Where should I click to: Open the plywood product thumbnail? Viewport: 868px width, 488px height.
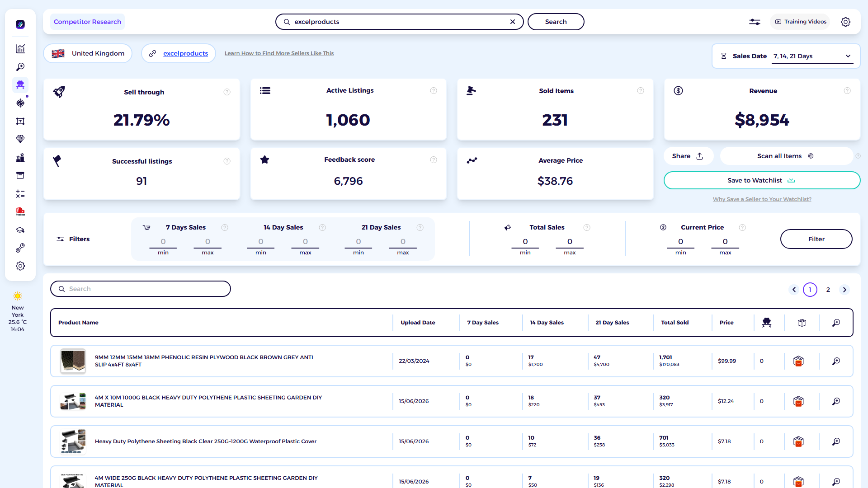tap(73, 361)
